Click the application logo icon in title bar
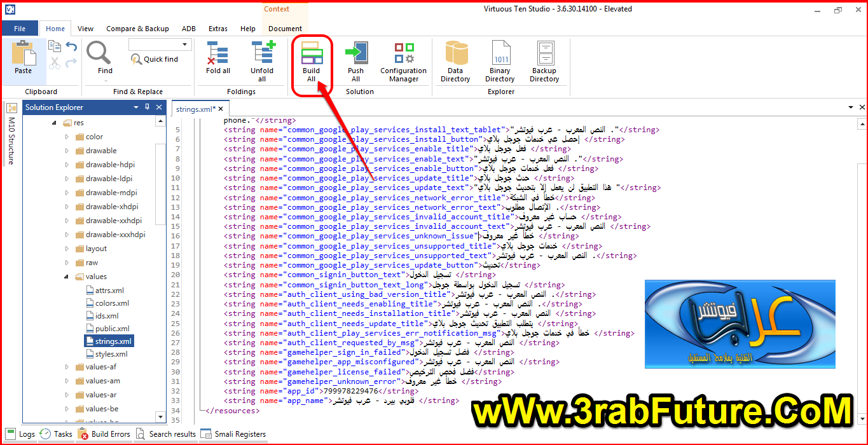Viewport: 868px width, 445px height. pyautogui.click(x=10, y=10)
